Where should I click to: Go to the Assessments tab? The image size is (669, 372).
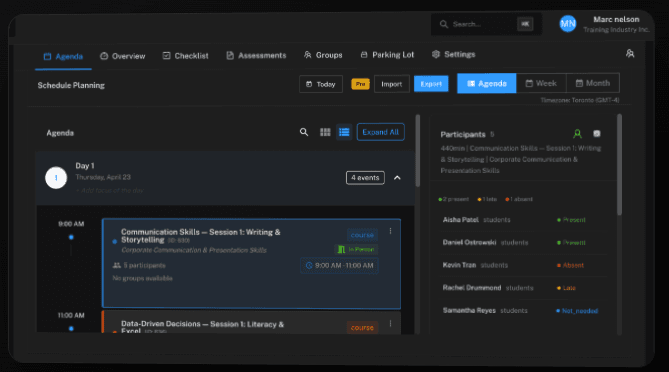point(256,55)
